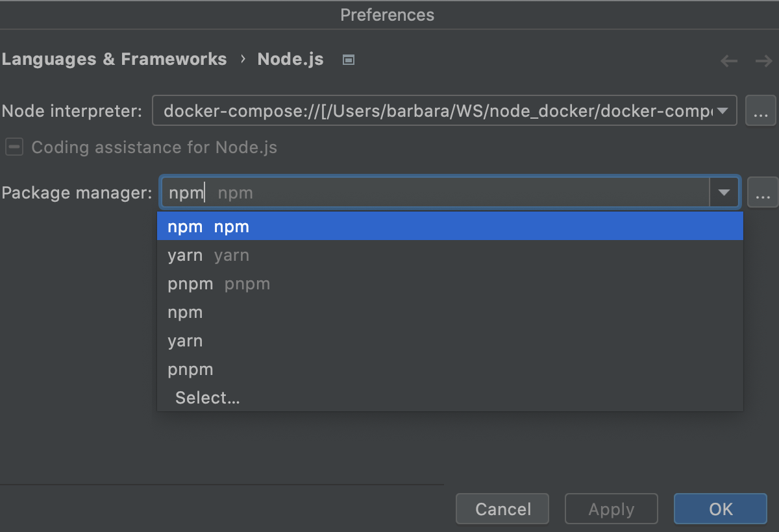Viewport: 779px width, 532px height.
Task: Confirm with the OK button
Action: click(720, 509)
